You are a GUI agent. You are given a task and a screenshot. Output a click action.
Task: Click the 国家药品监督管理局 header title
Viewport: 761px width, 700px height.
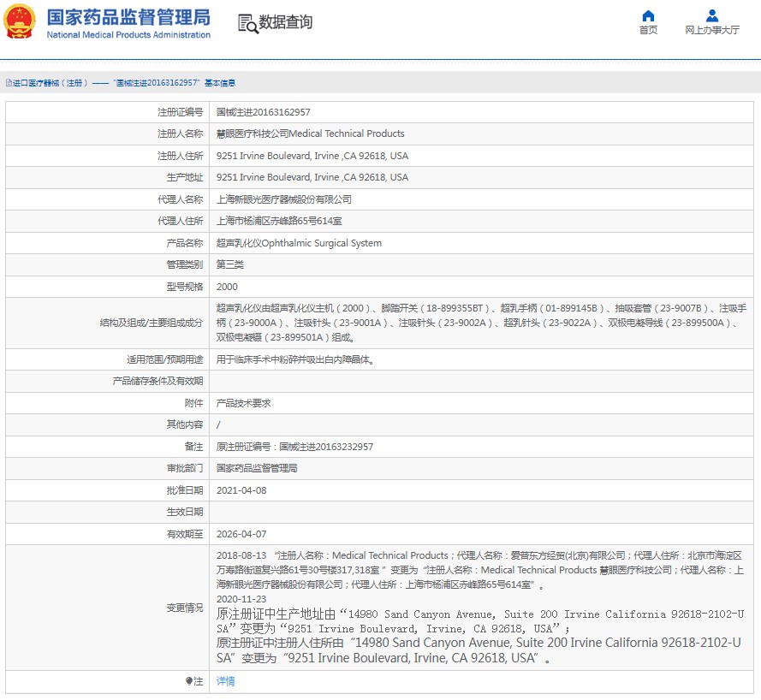coord(128,17)
